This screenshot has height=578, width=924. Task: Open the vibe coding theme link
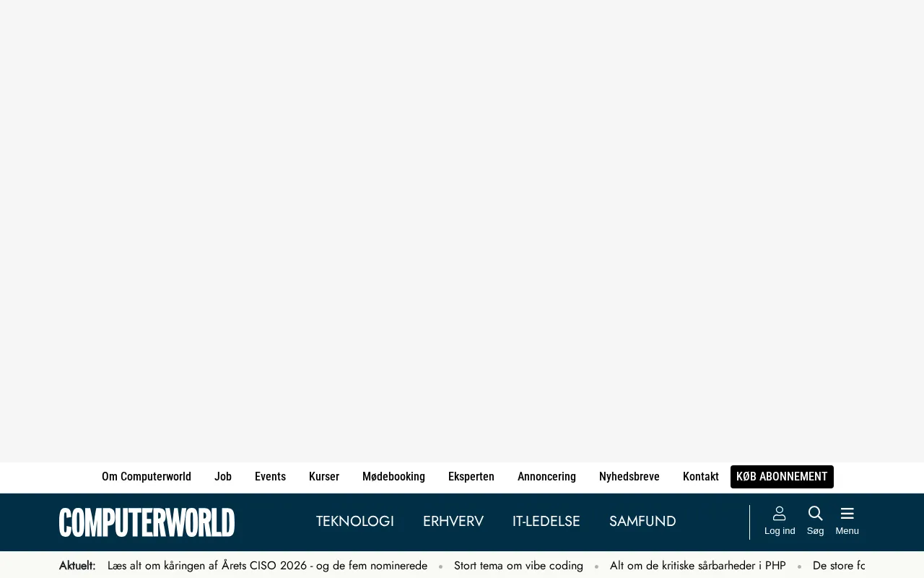[518, 566]
